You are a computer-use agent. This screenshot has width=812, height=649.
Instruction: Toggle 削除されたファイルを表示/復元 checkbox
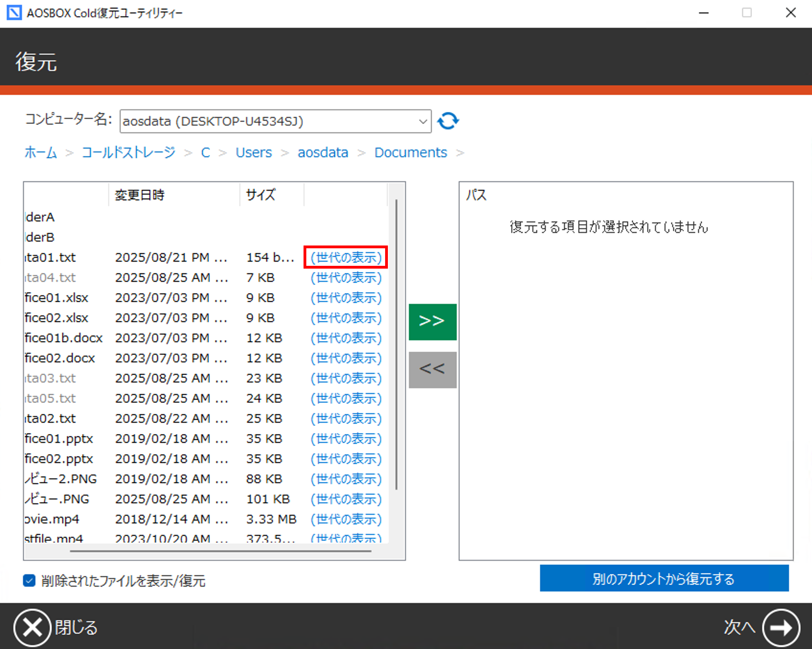[x=29, y=580]
